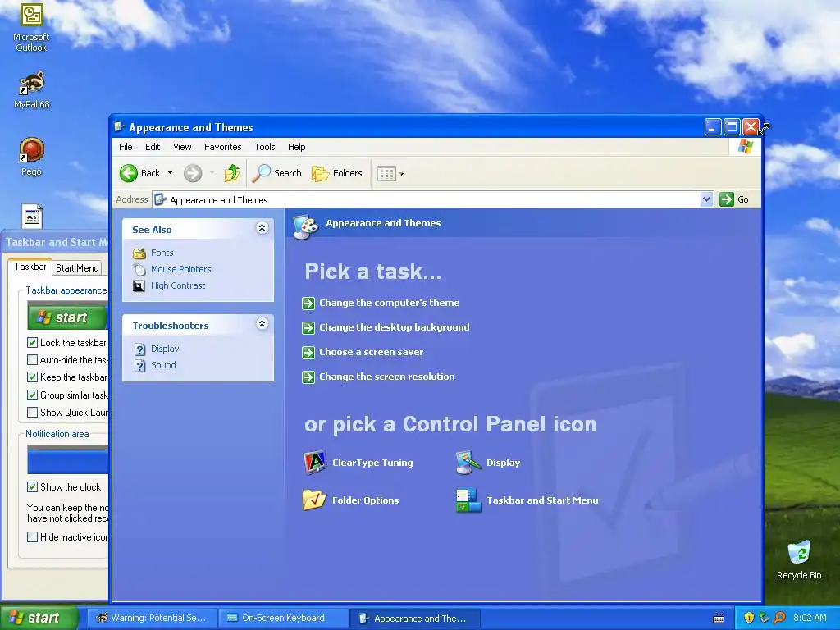Click the keyboard icon beside the system tray
This screenshot has height=630, width=840.
click(719, 619)
